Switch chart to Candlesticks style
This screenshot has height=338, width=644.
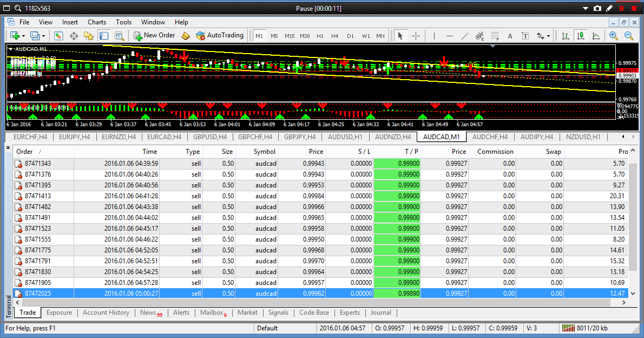[581, 36]
